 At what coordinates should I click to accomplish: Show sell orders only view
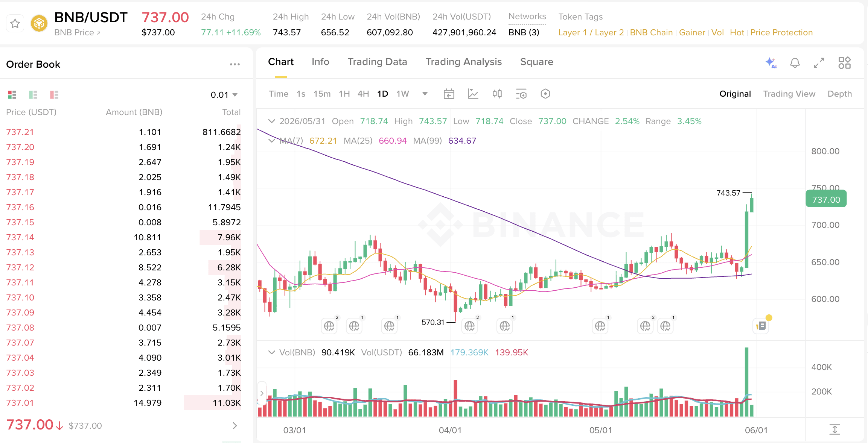[54, 94]
